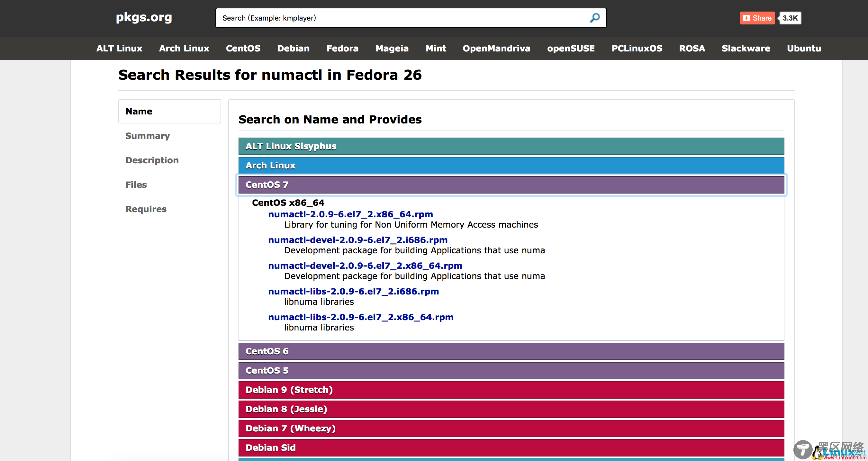Open Slackware in the distro menu
The height and width of the screenshot is (461, 868).
pos(746,48)
